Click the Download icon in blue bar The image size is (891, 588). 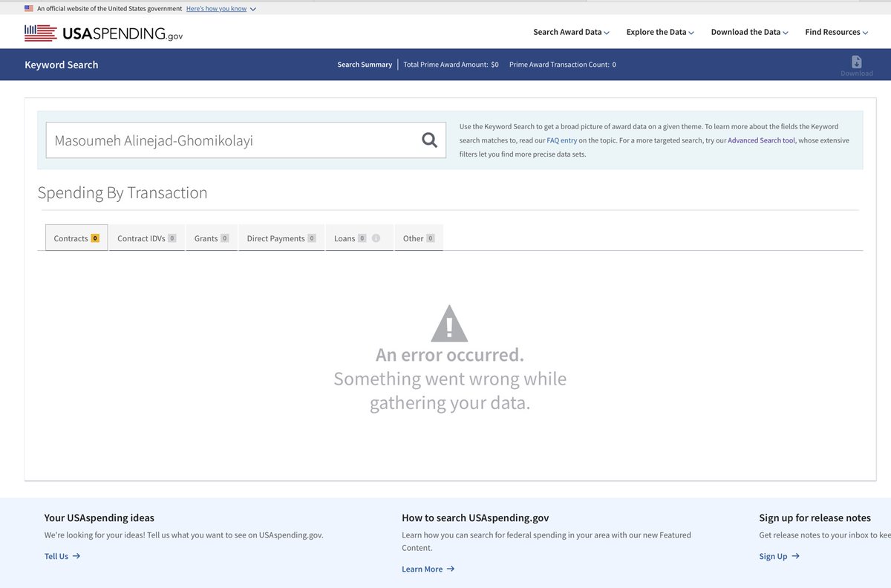tap(856, 62)
